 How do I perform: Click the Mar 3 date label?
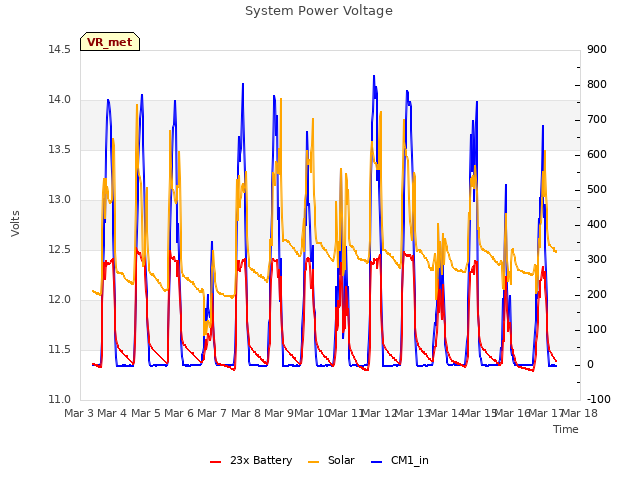79,413
